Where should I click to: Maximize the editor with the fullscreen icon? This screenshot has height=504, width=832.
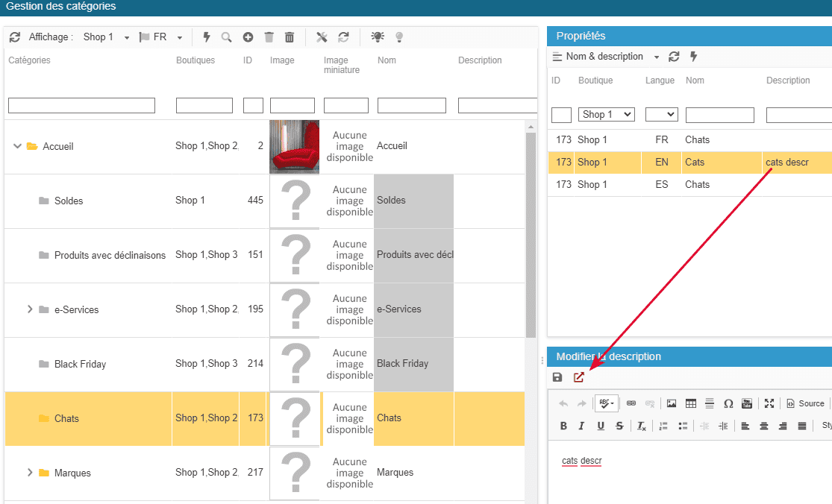[769, 403]
